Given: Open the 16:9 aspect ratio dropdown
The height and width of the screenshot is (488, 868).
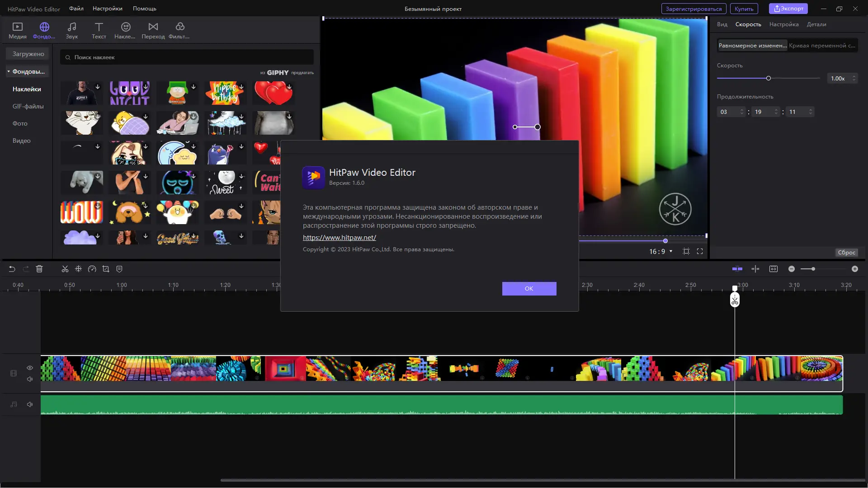Looking at the screenshot, I should point(661,251).
